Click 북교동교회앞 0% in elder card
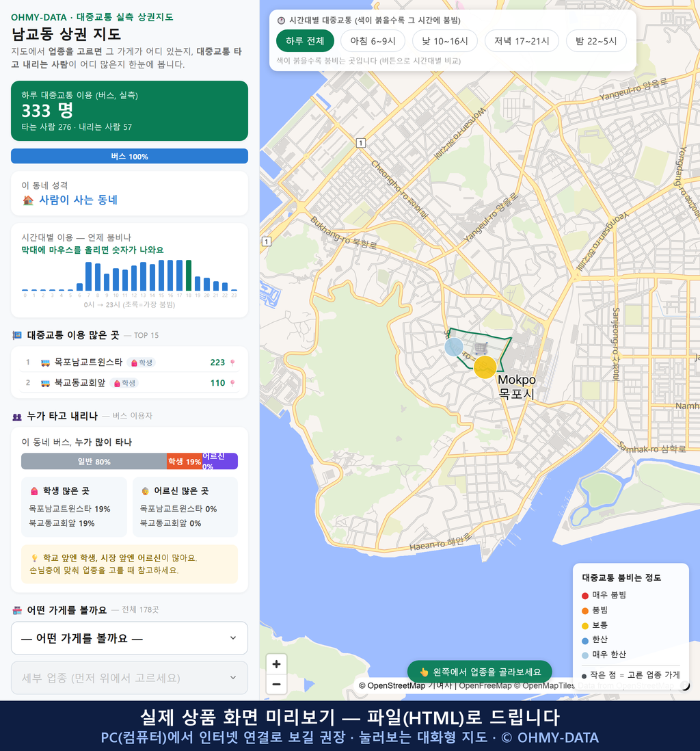 (170, 523)
